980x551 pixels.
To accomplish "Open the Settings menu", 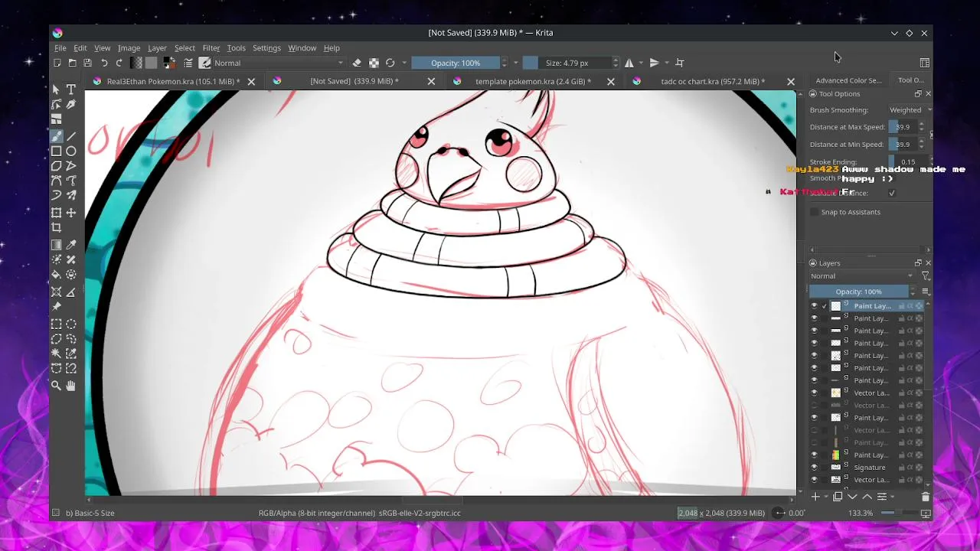I will click(266, 47).
